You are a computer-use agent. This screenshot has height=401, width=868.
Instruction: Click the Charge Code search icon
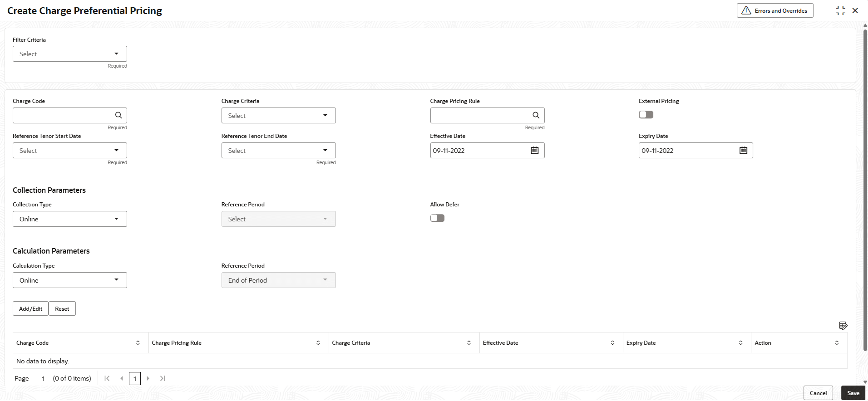[x=118, y=115]
